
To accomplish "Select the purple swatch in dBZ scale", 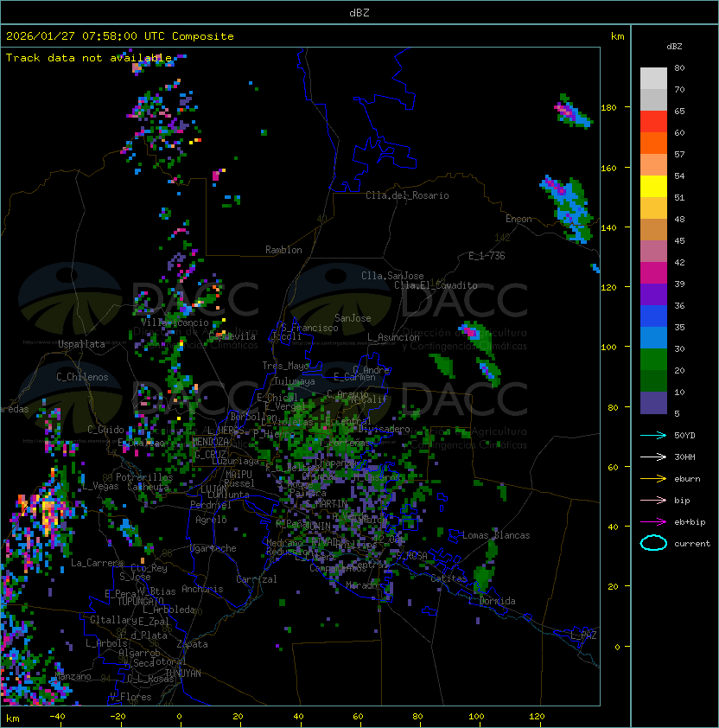I will (x=653, y=295).
